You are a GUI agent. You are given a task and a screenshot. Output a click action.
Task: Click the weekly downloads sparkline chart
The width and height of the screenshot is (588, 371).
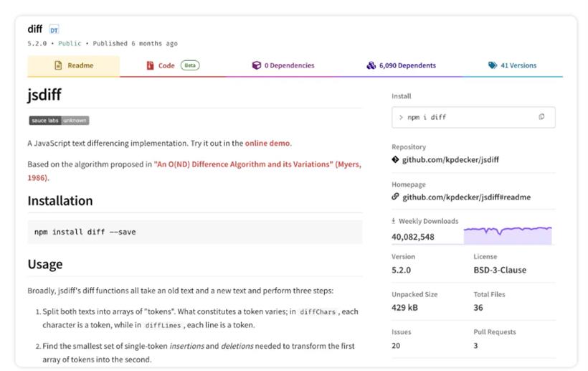pos(508,235)
